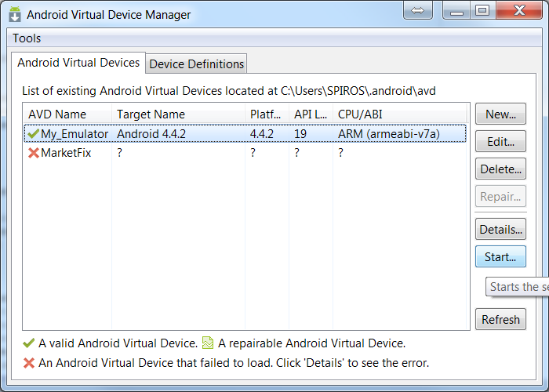
Task: Start the selected emulator with Start...
Action: click(x=500, y=257)
